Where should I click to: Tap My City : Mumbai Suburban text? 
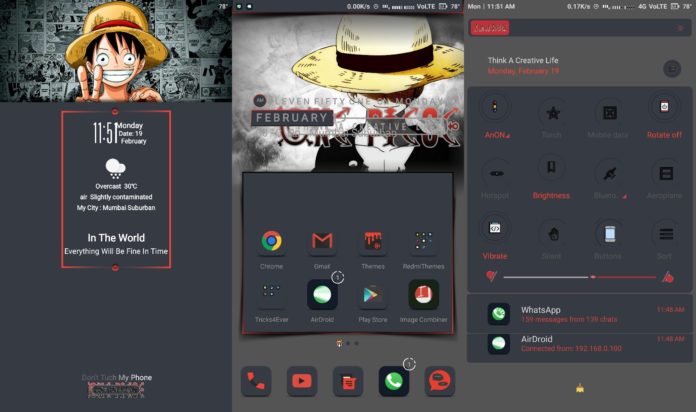[x=116, y=208]
